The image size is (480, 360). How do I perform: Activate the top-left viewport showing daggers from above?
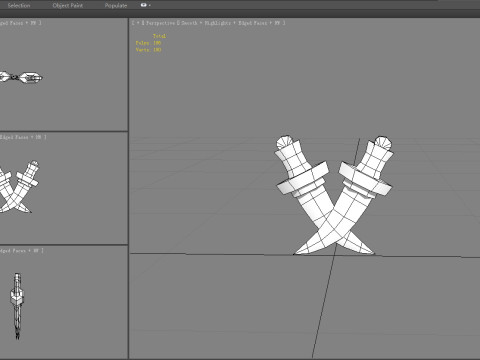[x=63, y=74]
